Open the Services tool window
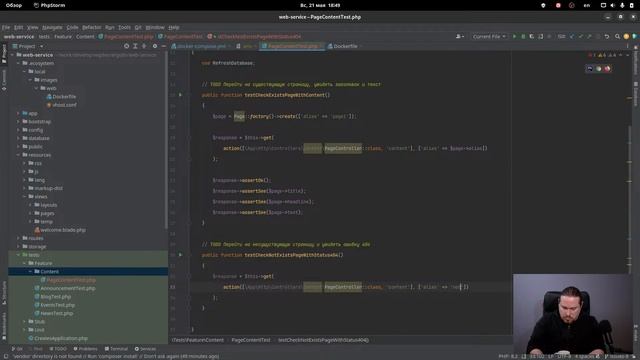Screen dimensions: 640x360 145,349
